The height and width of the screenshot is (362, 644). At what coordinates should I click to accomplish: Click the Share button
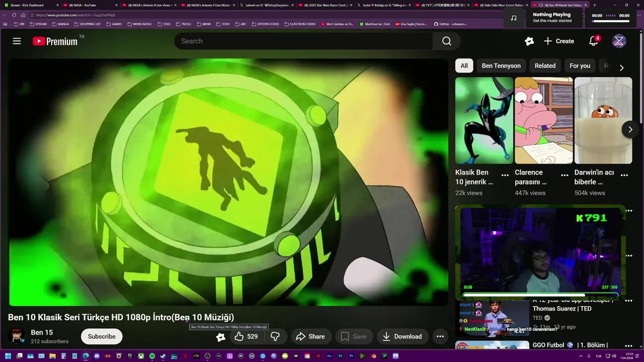310,336
